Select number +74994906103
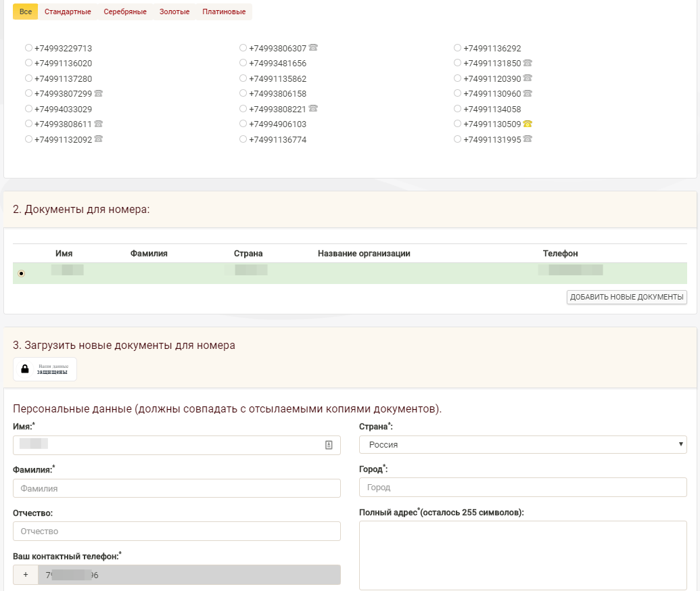 [243, 123]
